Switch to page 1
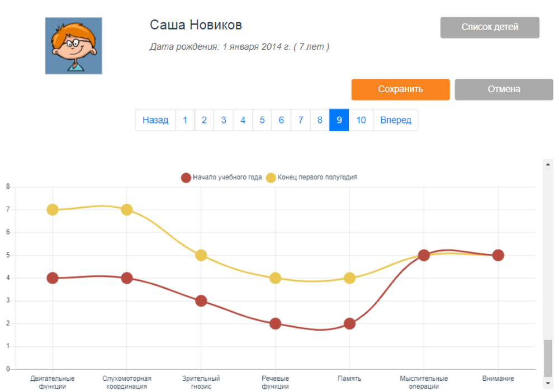This screenshot has width=559, height=392. click(x=185, y=120)
